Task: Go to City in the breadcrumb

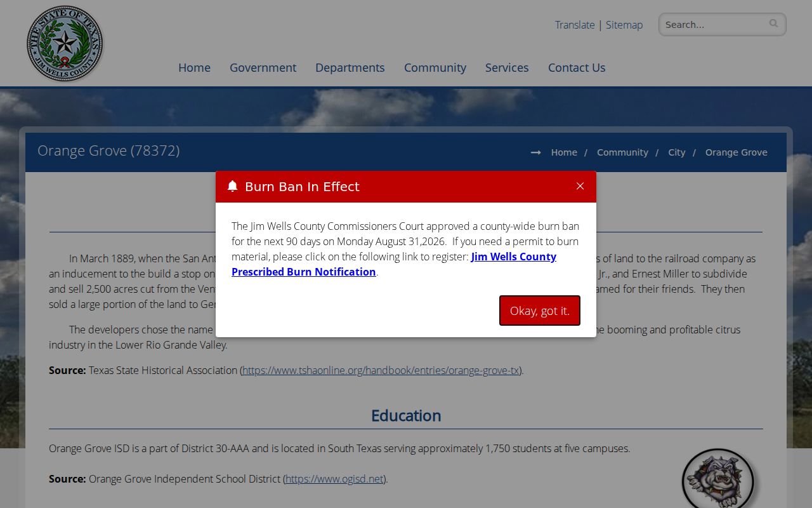Action: tap(677, 152)
